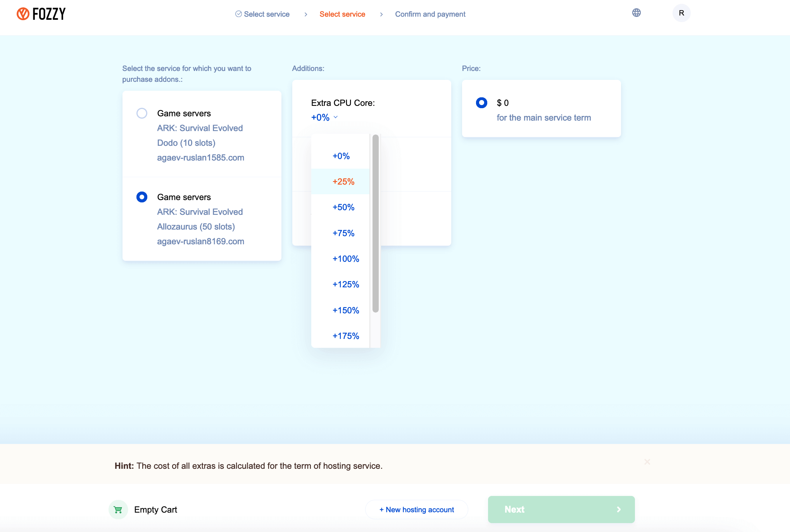Open the active orange Select service step
The width and height of the screenshot is (790, 532).
coord(342,14)
